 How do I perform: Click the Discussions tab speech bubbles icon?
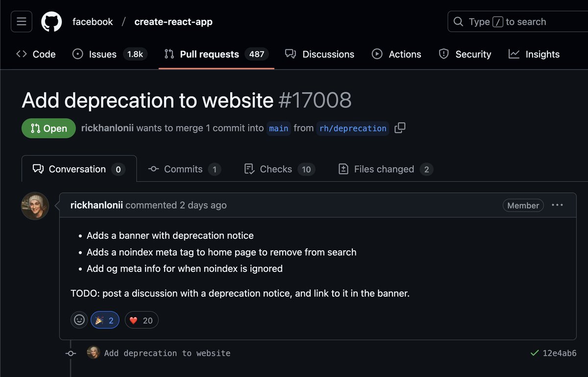click(x=291, y=54)
